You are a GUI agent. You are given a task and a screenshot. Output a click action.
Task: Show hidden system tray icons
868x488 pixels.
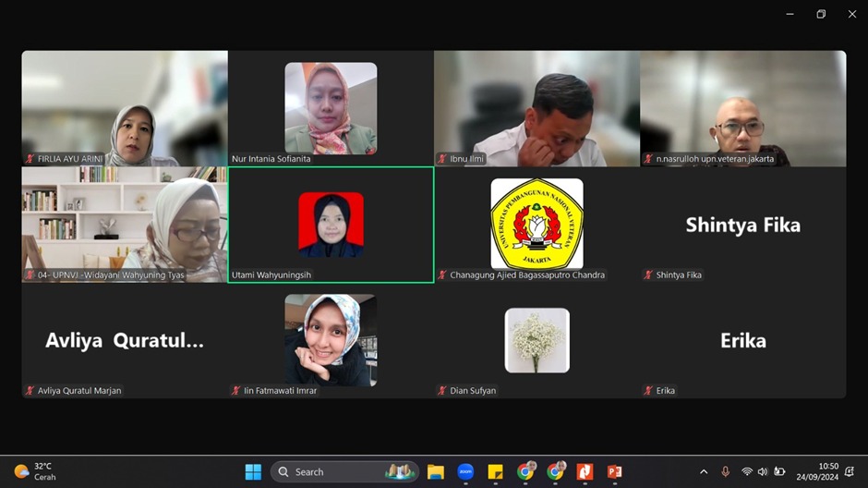tap(704, 471)
